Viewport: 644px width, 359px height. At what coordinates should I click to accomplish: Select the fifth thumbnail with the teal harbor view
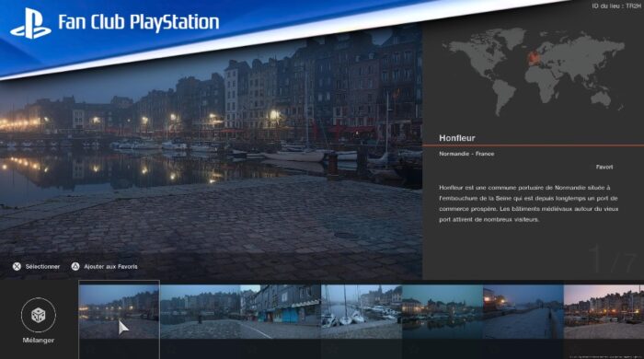(x=443, y=312)
